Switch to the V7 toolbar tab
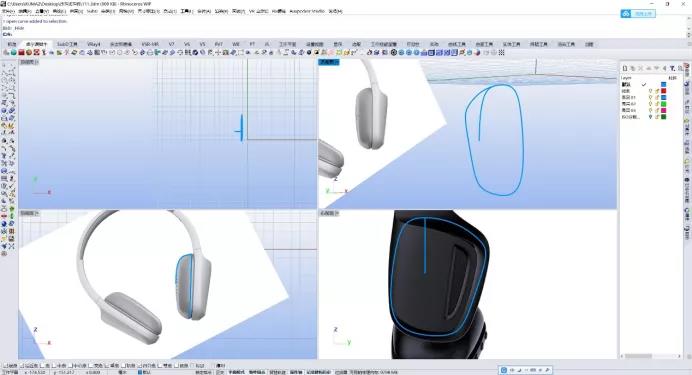This screenshot has height=375, width=692. [172, 45]
